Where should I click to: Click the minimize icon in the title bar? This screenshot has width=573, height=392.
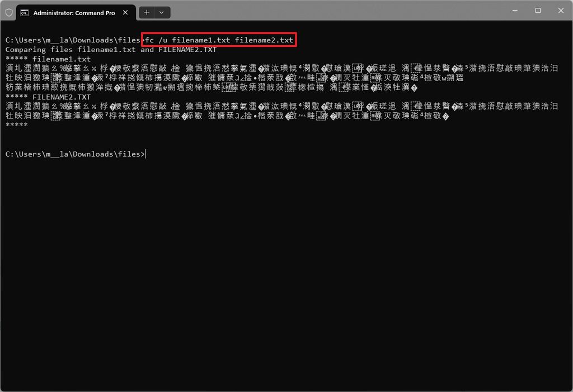pos(514,11)
